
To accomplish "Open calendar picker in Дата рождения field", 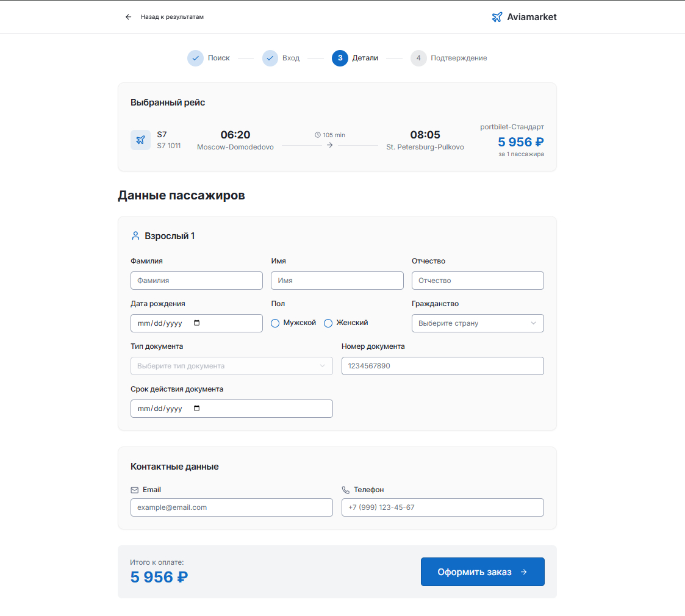I will [196, 323].
